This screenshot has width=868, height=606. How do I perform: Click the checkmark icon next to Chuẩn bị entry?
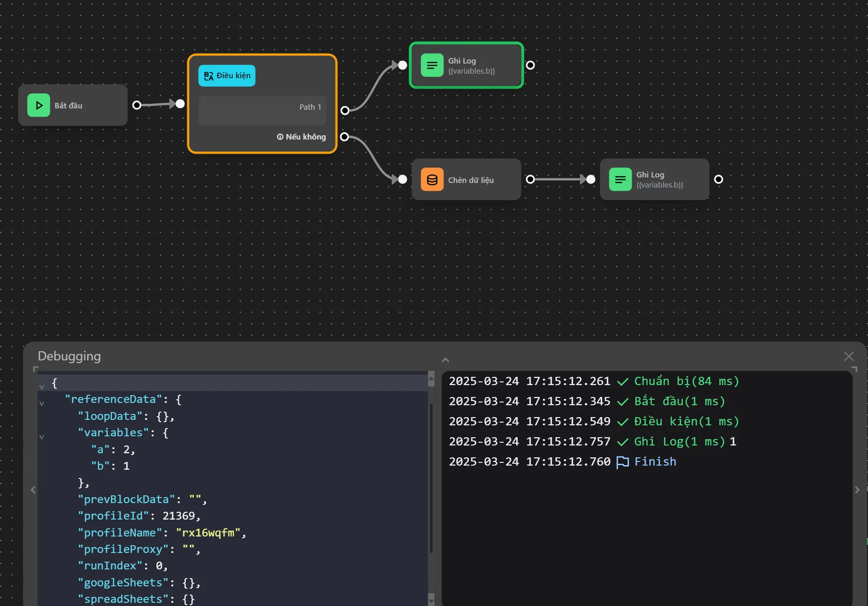(x=623, y=381)
